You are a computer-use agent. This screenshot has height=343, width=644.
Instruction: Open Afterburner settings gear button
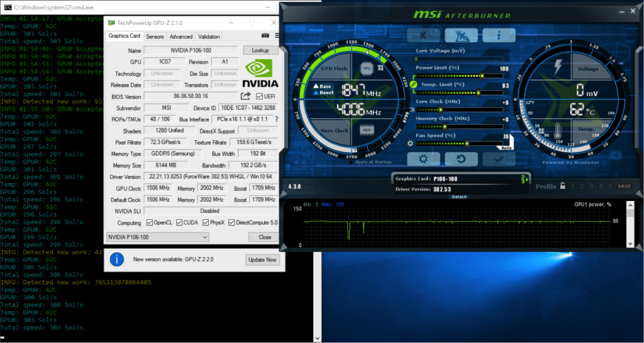[x=423, y=159]
